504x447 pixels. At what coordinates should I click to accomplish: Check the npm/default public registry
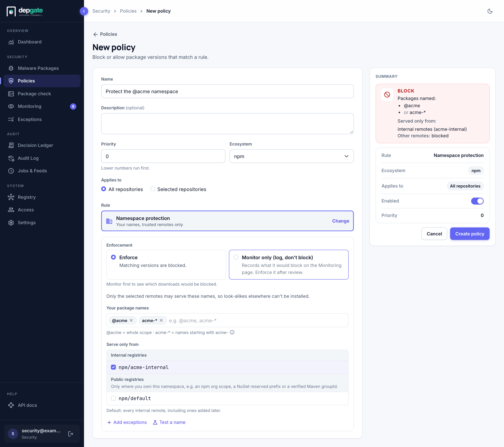pos(113,398)
